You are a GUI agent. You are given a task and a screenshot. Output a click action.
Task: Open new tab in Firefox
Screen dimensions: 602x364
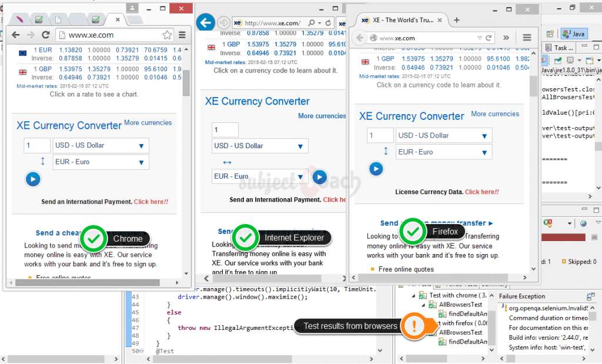(457, 19)
